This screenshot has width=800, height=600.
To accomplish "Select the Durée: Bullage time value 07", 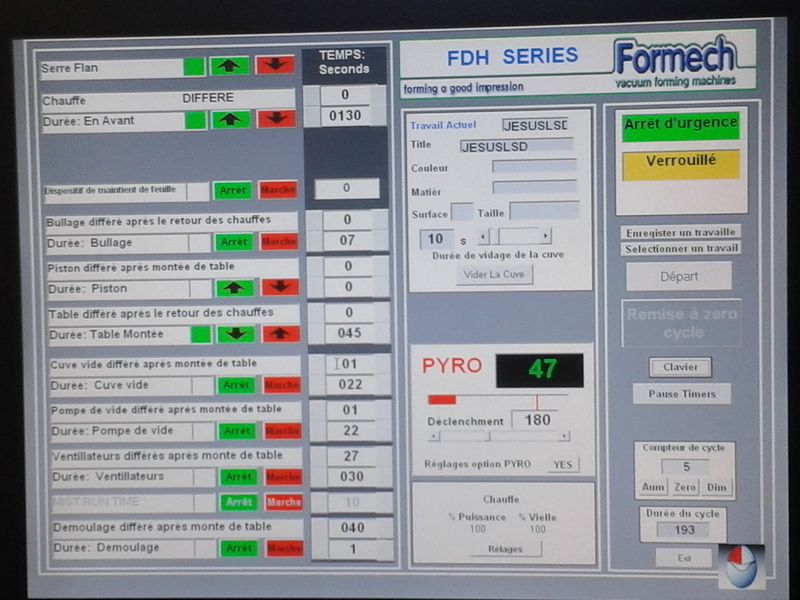I will pos(347,240).
